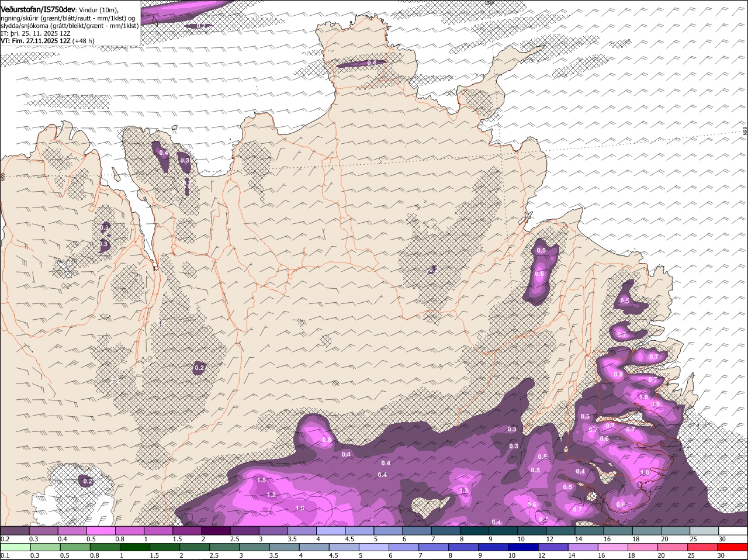Viewport: 748px width, 560px height.
Task: Click the upper legend swatch between 0.2 and 0.3
Action: point(15,531)
